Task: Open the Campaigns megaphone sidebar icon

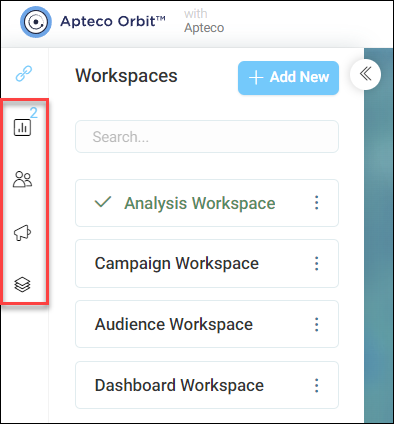Action: click(22, 232)
